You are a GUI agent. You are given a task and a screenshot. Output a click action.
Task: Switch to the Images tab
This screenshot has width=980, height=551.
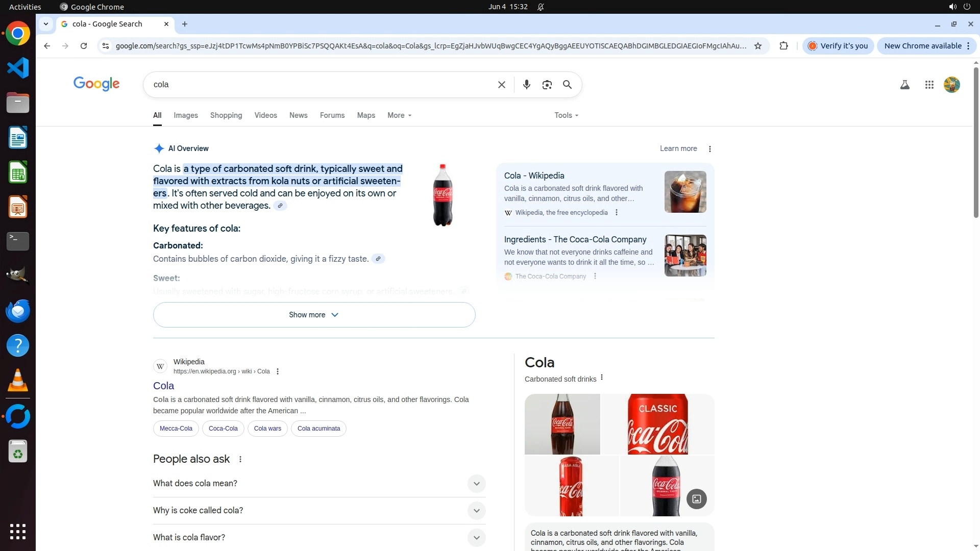coord(185,115)
